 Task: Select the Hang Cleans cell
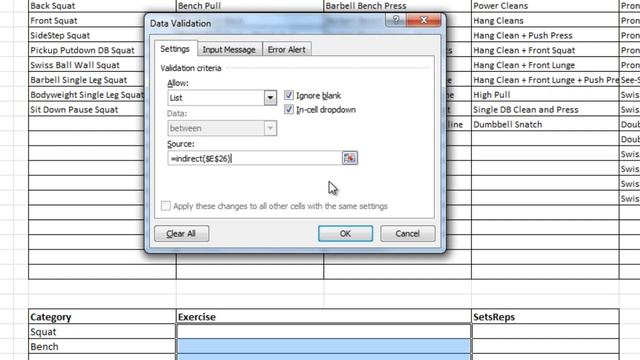tap(545, 20)
